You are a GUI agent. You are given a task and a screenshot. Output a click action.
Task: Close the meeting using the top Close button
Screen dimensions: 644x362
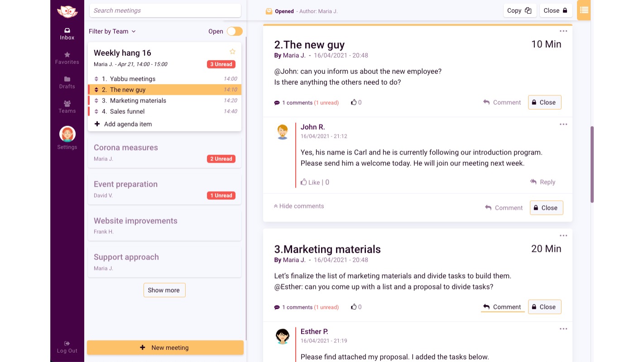[x=556, y=10]
